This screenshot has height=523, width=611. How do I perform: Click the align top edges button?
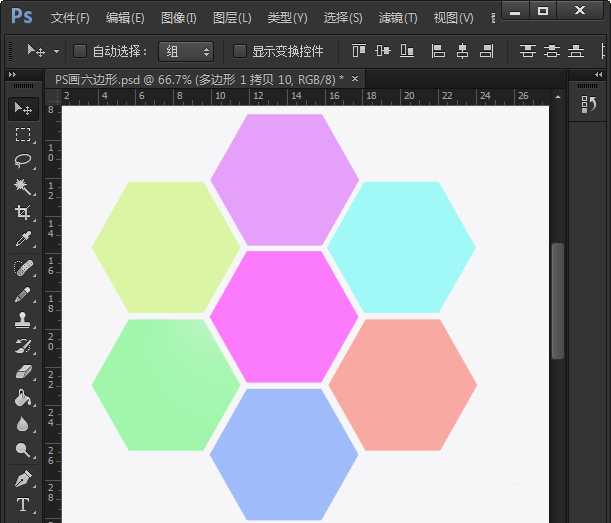(359, 51)
